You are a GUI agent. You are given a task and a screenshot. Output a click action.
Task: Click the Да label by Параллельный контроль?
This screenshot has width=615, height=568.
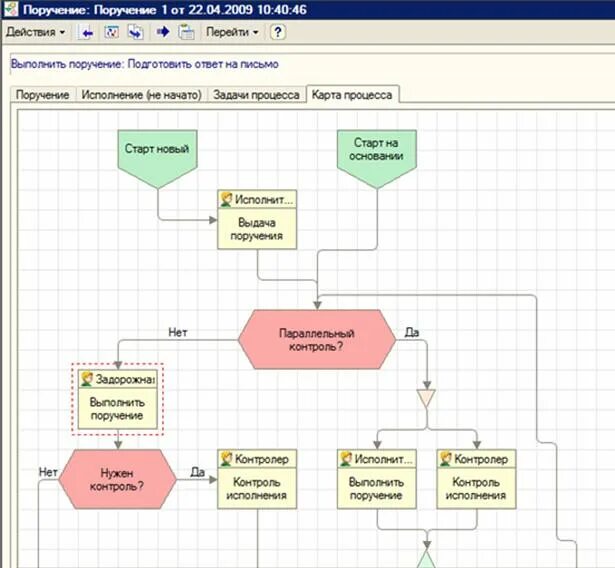tap(412, 333)
